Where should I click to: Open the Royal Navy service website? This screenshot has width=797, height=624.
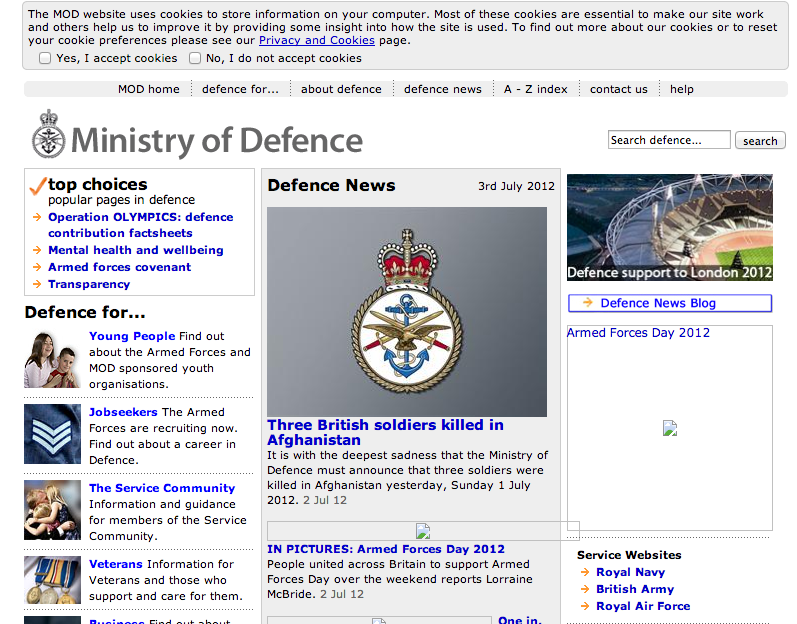[x=630, y=572]
